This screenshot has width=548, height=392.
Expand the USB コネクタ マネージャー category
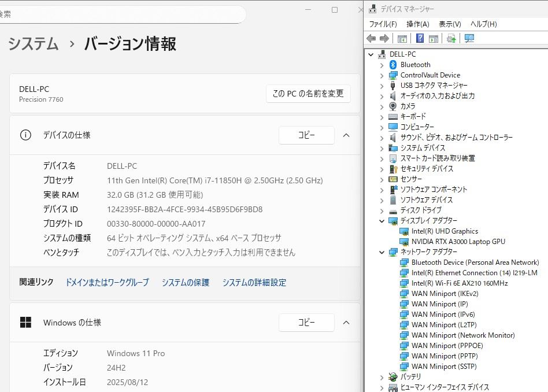tap(382, 86)
